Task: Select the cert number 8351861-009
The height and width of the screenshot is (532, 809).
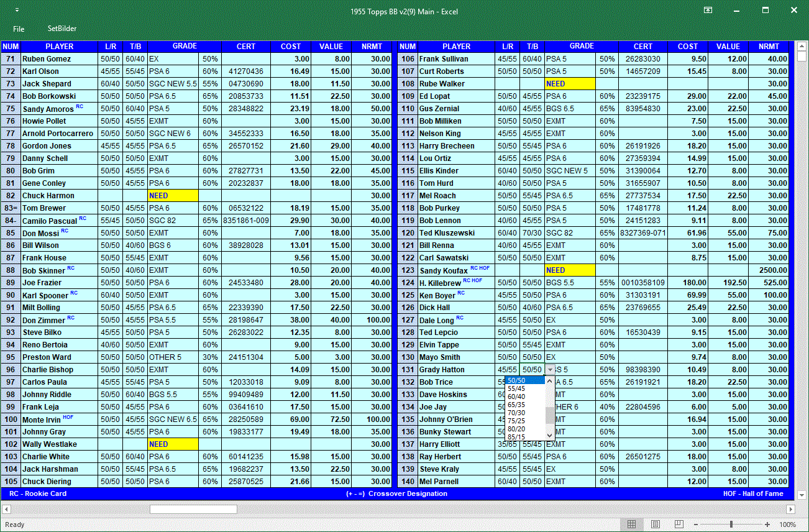Action: click(x=246, y=221)
